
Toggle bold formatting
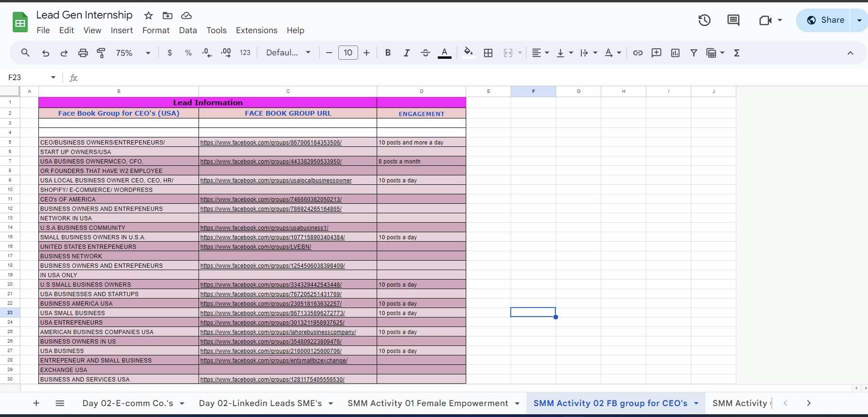point(388,53)
